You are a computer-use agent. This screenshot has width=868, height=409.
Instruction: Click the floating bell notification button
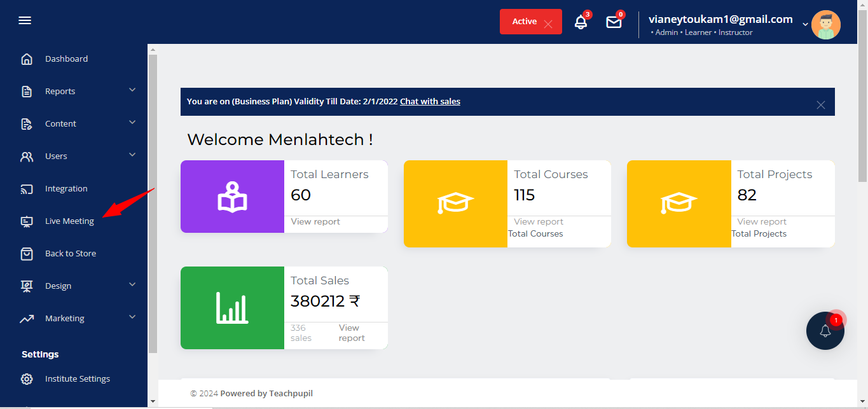(x=825, y=331)
